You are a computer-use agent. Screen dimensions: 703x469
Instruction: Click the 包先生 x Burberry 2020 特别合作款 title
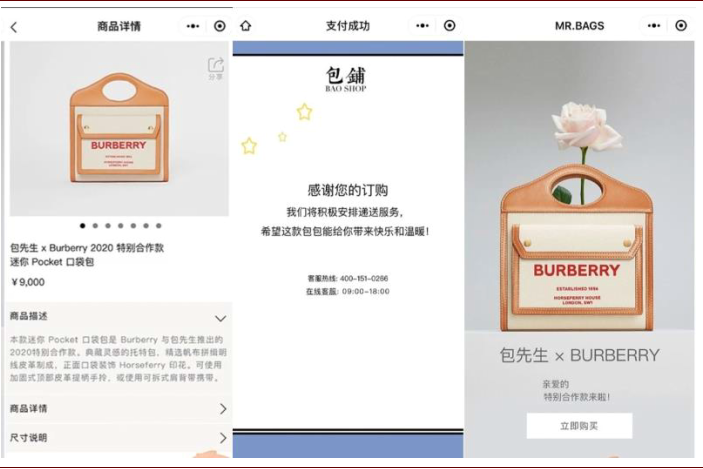pos(87,248)
